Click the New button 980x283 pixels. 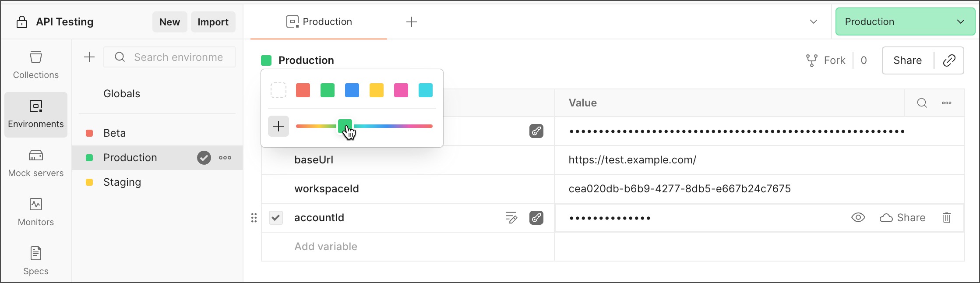pos(169,21)
